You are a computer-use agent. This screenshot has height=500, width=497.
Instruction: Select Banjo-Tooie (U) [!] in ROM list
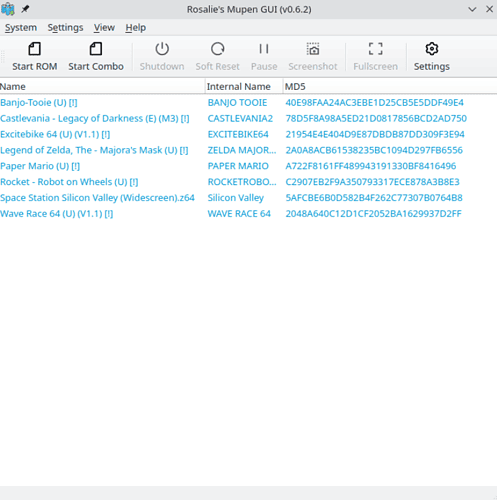click(x=39, y=103)
